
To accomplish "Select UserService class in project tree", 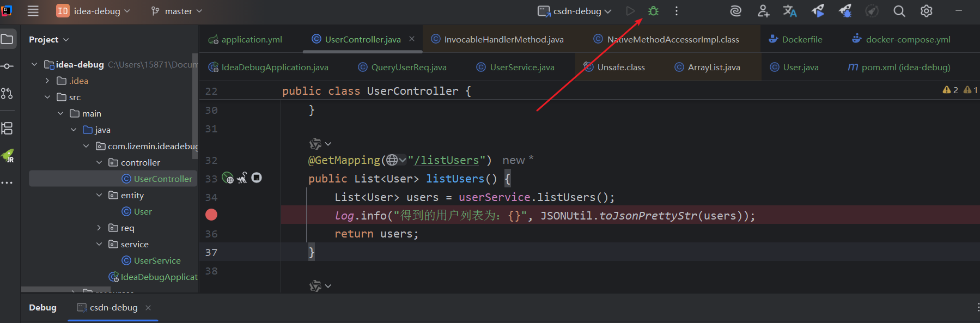I will pos(157,260).
